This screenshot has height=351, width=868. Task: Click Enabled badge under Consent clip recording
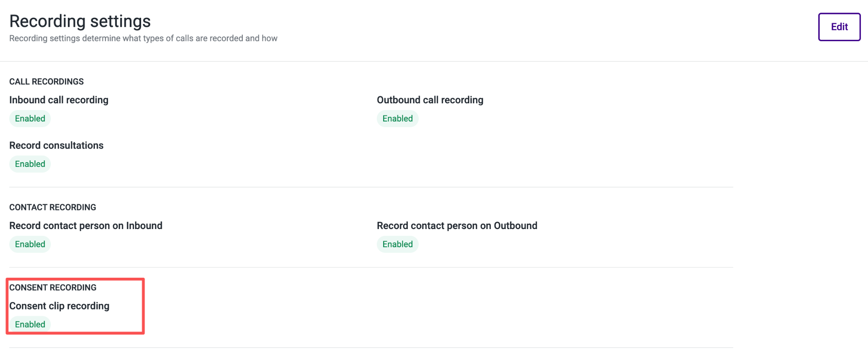(30, 324)
